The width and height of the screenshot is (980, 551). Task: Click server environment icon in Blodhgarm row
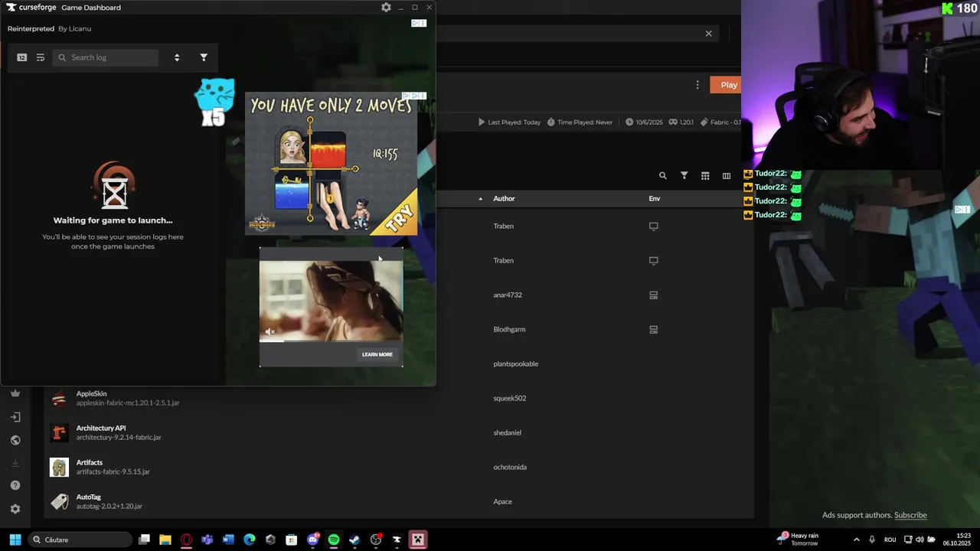tap(654, 330)
